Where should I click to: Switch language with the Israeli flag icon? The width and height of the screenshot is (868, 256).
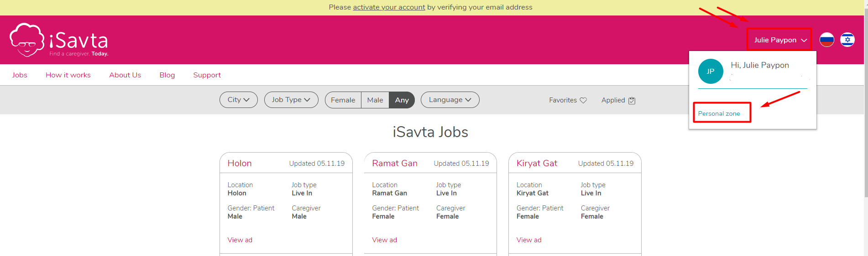847,40
